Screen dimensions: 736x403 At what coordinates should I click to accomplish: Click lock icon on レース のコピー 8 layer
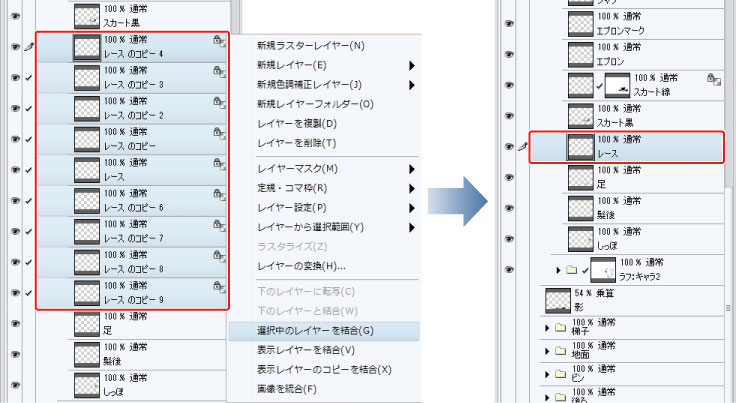[x=219, y=256]
